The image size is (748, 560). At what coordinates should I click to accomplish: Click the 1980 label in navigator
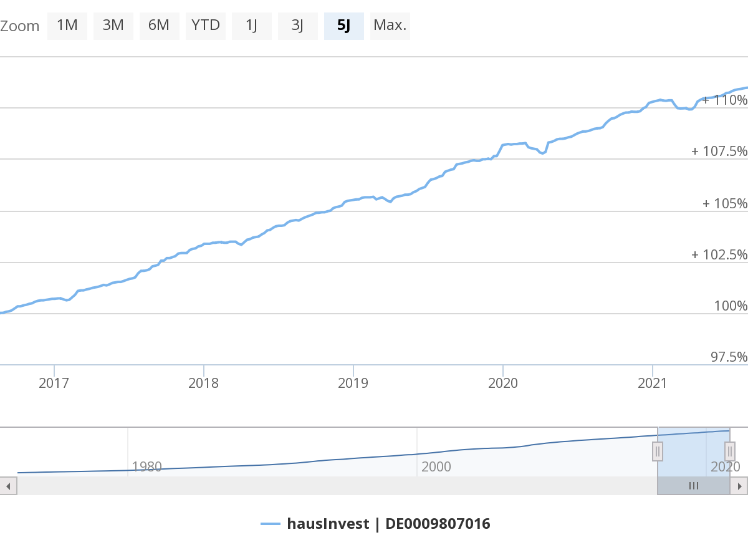coord(146,466)
